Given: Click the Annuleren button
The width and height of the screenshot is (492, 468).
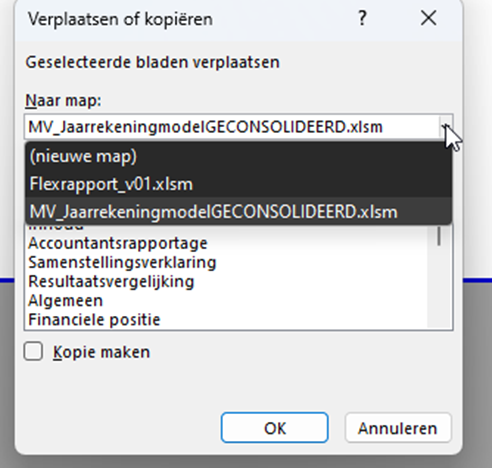Looking at the screenshot, I should (398, 428).
